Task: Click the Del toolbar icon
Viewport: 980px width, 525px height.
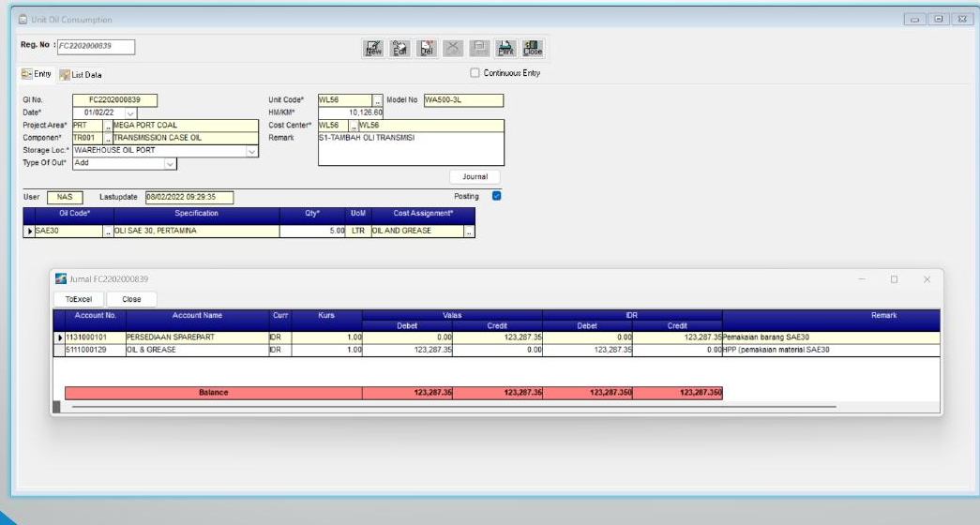Action: pyautogui.click(x=427, y=48)
